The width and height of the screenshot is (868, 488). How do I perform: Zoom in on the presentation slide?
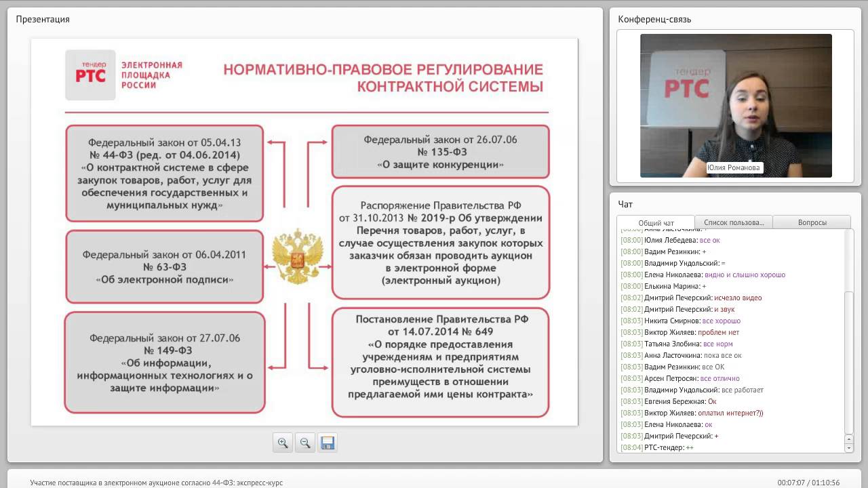point(283,443)
